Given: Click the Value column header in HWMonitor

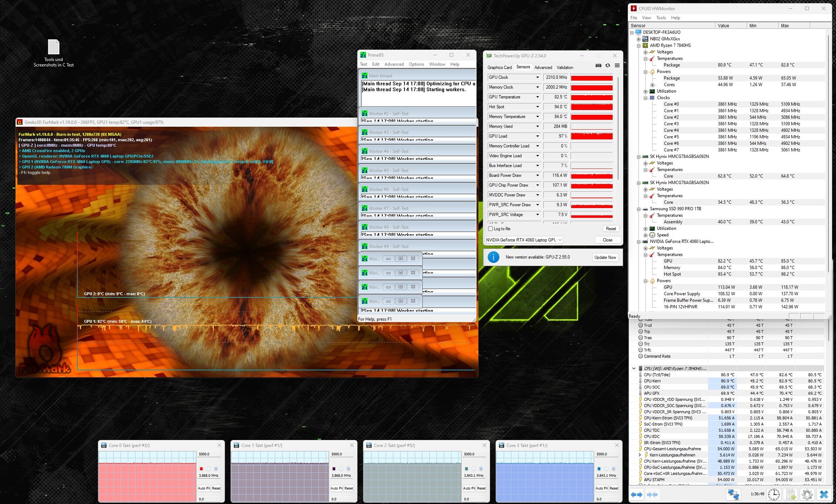Looking at the screenshot, I should click(731, 26).
